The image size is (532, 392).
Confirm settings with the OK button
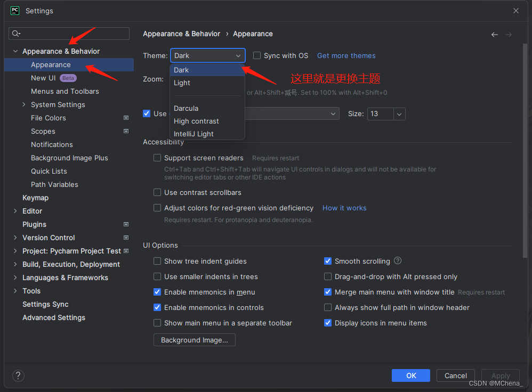(411, 375)
